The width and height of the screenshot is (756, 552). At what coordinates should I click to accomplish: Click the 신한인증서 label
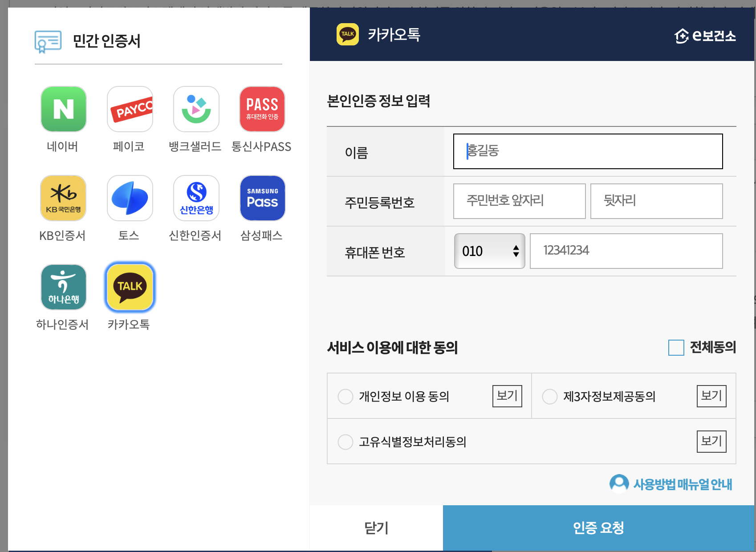195,235
